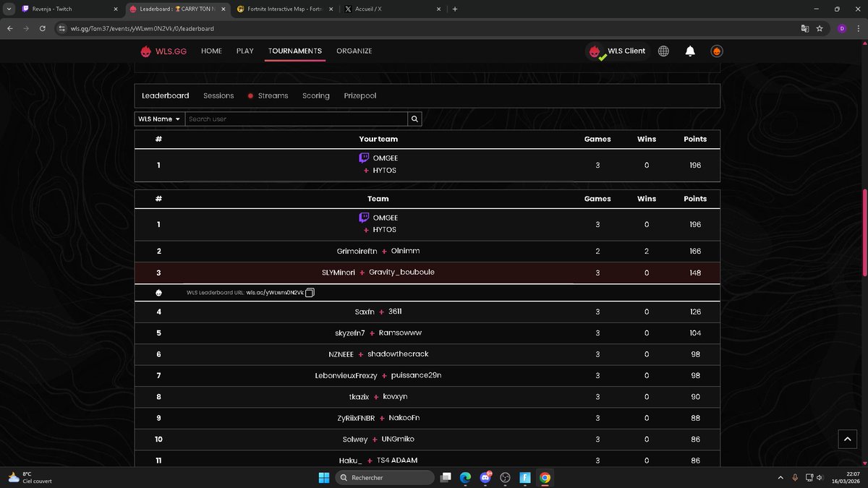Open the Windows Start menu

point(324,477)
